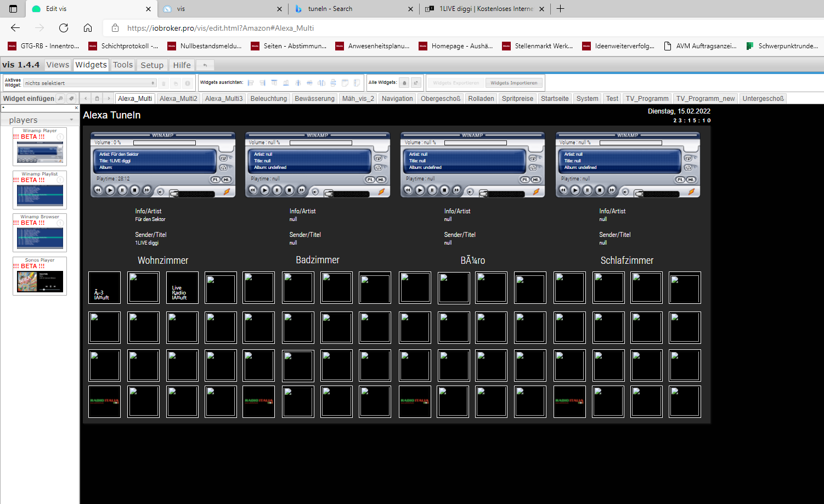Click the undo arrow beside Hilfe
The width and height of the screenshot is (824, 504).
tap(205, 65)
